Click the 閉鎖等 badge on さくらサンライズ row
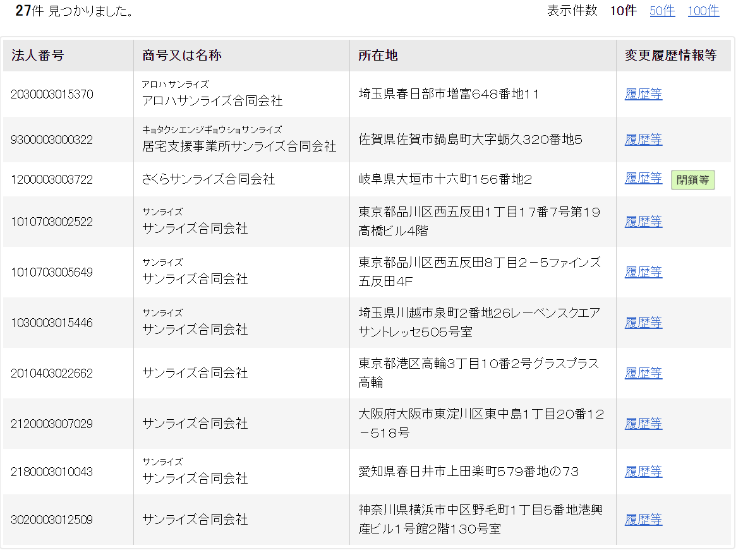Viewport: 743px width, 560px height. (x=692, y=180)
